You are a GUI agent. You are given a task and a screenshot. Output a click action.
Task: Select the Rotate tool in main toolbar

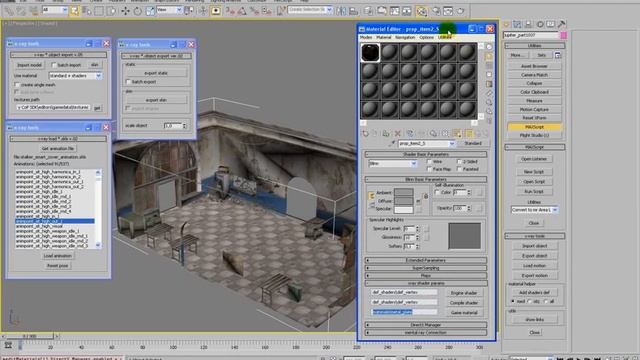(x=138, y=11)
